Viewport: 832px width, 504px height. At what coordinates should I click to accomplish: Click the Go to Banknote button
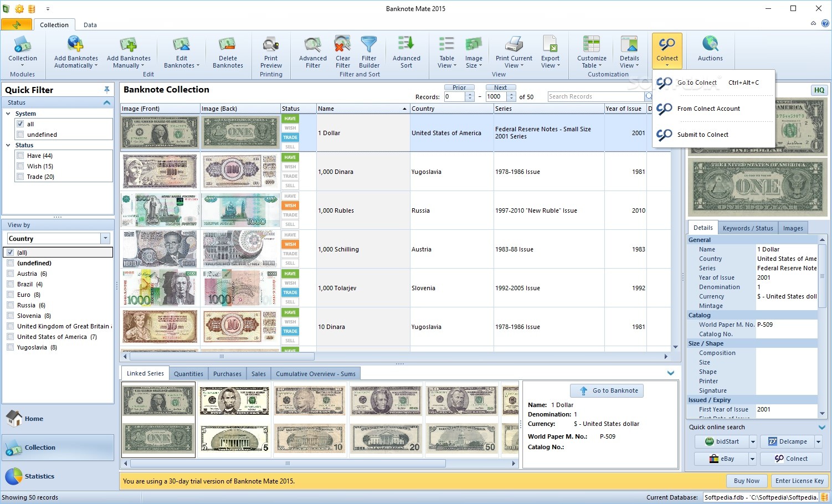click(x=607, y=390)
